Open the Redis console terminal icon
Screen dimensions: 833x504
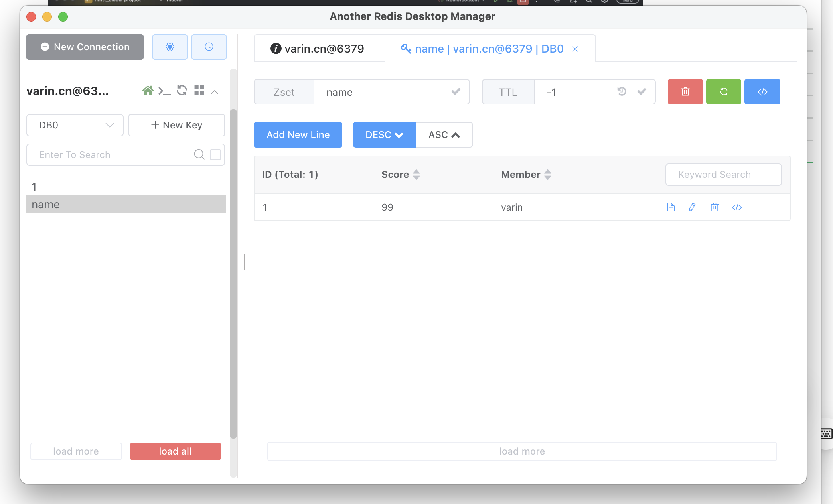(164, 91)
